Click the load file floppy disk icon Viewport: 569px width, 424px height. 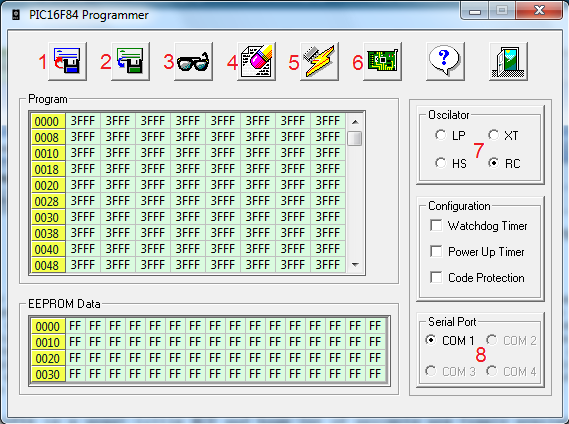click(67, 61)
